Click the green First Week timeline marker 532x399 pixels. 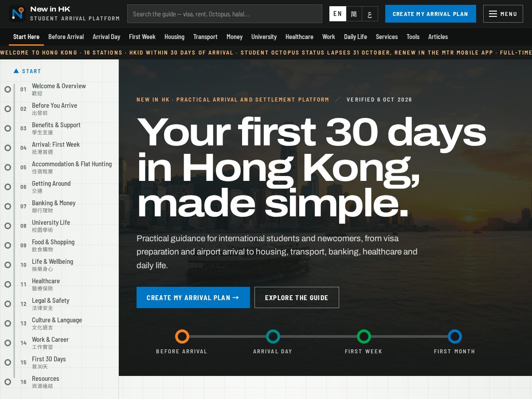coord(364,336)
